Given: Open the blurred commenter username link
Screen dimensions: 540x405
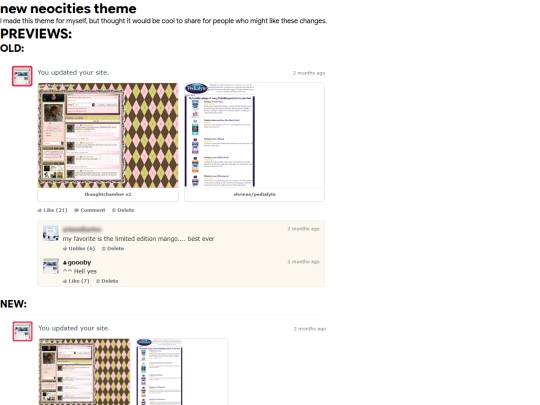Looking at the screenshot, I should (x=82, y=229).
